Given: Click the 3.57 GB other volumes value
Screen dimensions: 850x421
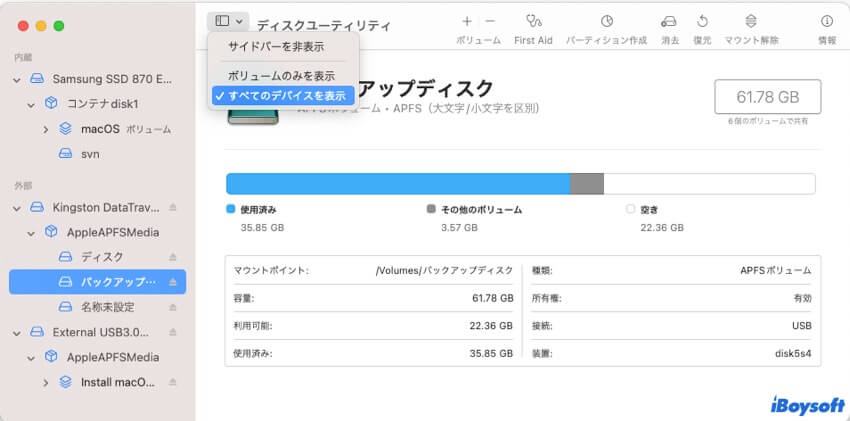Looking at the screenshot, I should (459, 228).
